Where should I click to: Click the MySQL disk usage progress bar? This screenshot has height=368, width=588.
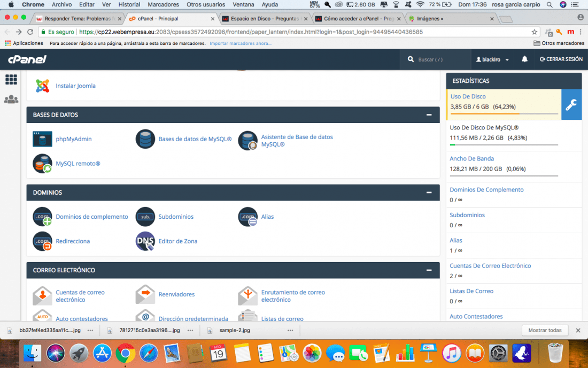[504, 144]
